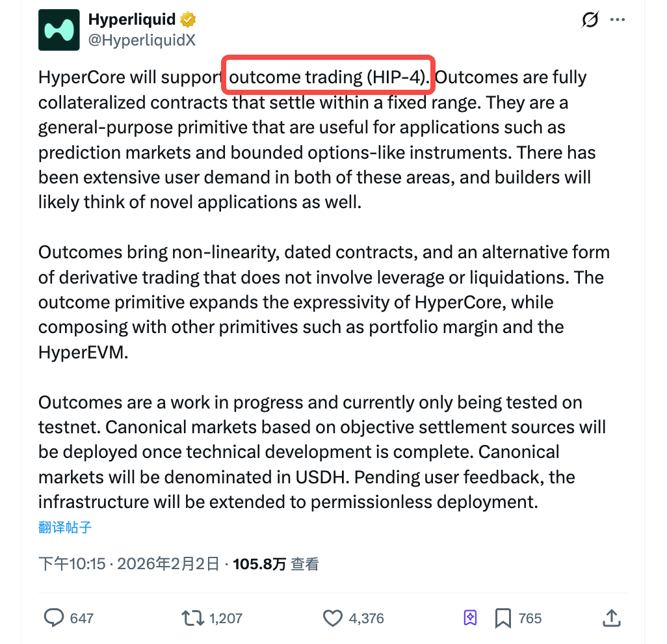The height and width of the screenshot is (644, 667).
Task: Open the three-dot more options menu
Action: click(x=618, y=20)
